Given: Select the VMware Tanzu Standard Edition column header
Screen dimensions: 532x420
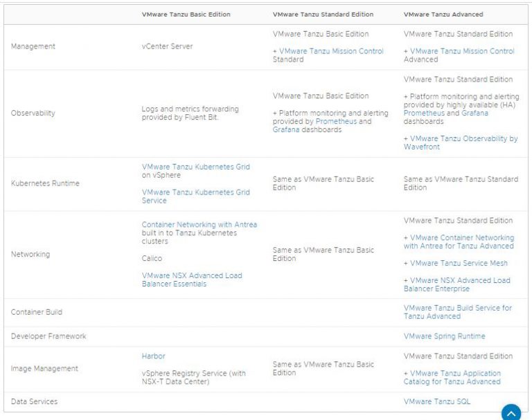Looking at the screenshot, I should click(323, 15).
